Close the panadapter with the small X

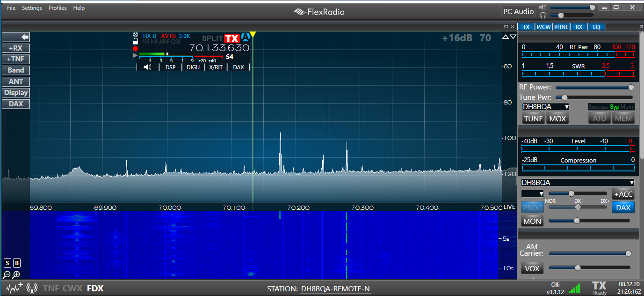[x=513, y=27]
